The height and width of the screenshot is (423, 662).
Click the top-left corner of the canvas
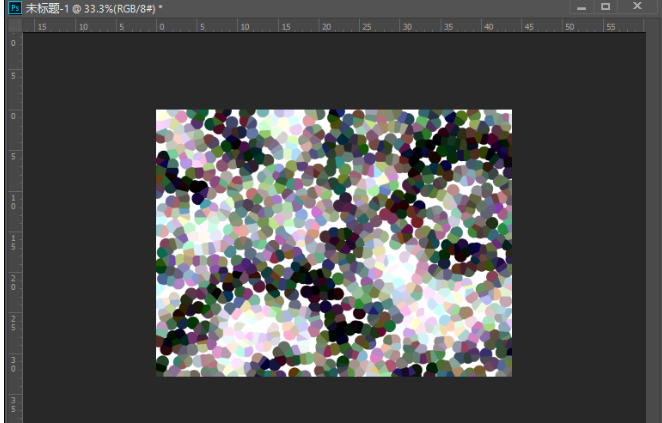point(158,111)
